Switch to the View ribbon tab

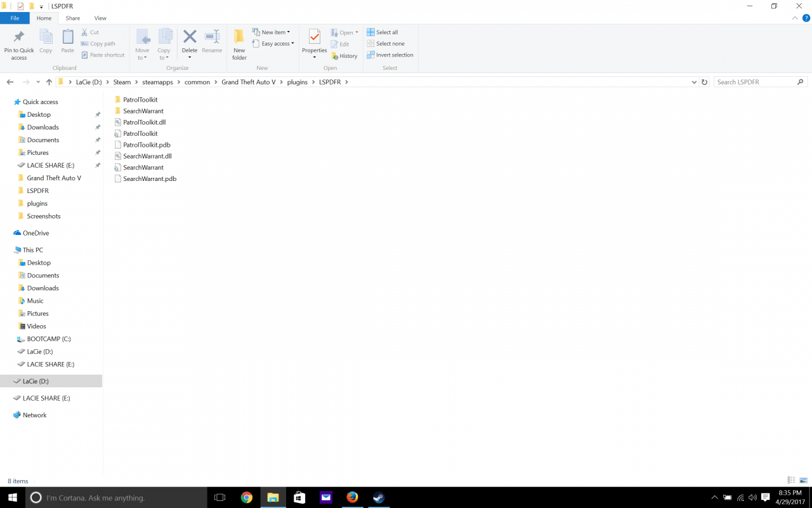pyautogui.click(x=100, y=18)
